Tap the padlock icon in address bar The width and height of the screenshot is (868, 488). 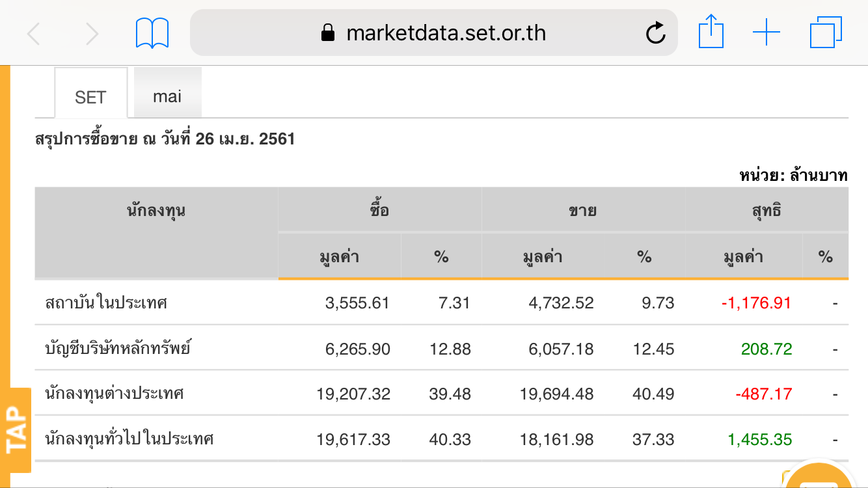328,33
